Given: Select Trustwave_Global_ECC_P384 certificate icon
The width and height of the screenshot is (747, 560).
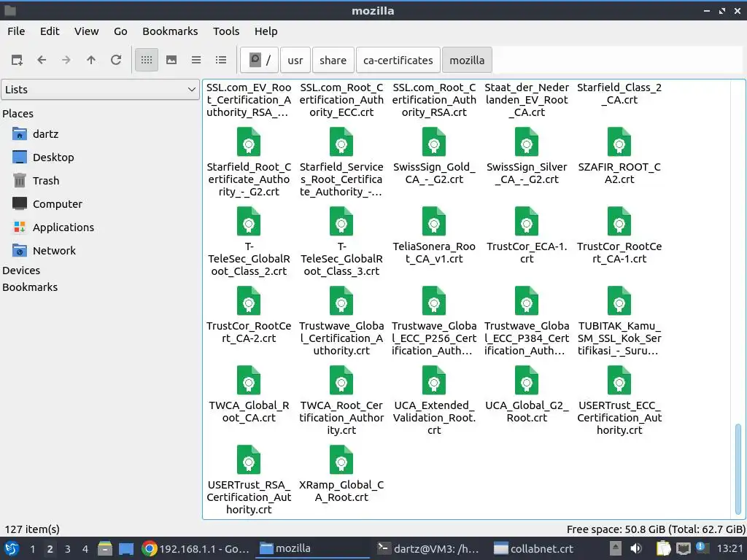Looking at the screenshot, I should tap(527, 301).
